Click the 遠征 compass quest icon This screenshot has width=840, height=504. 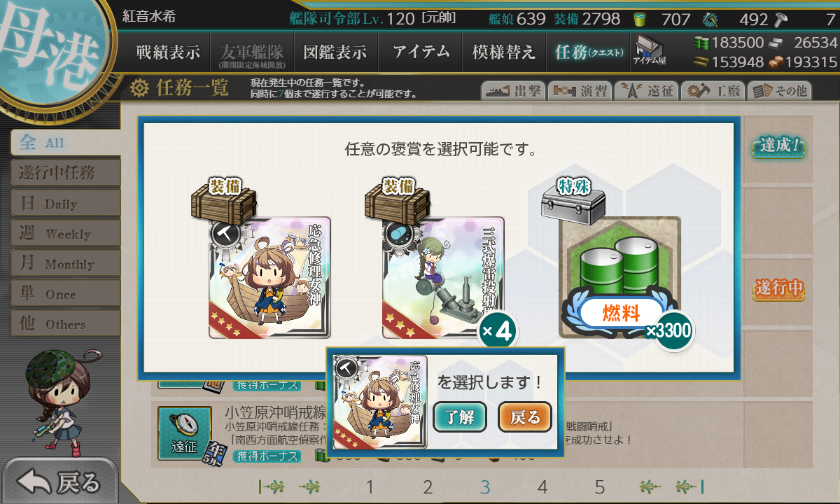click(x=184, y=433)
